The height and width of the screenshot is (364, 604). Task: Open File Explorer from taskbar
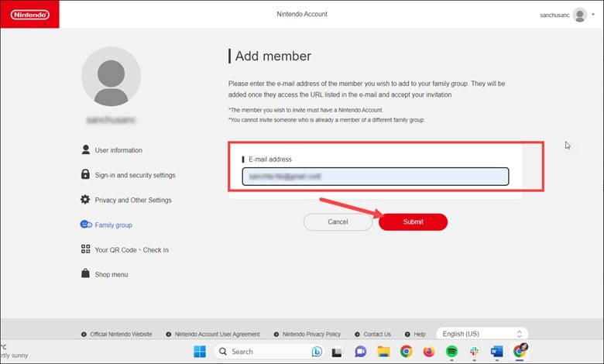[383, 352]
